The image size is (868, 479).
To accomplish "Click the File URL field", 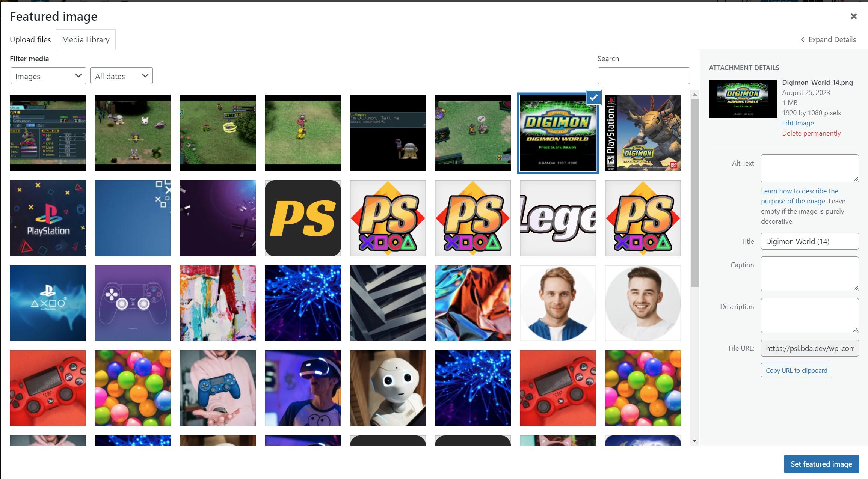I will [809, 348].
